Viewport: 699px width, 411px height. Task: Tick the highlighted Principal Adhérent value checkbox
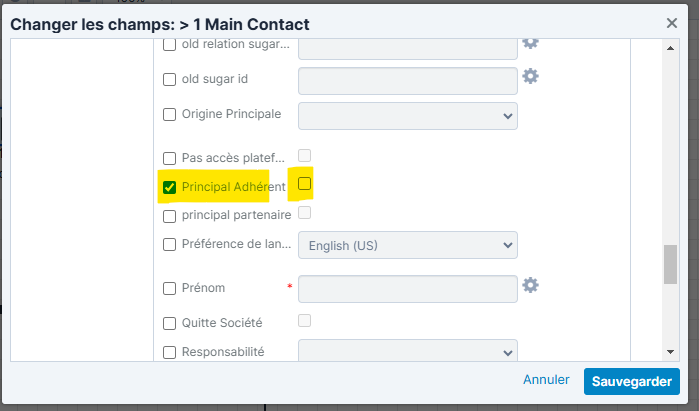(x=305, y=184)
